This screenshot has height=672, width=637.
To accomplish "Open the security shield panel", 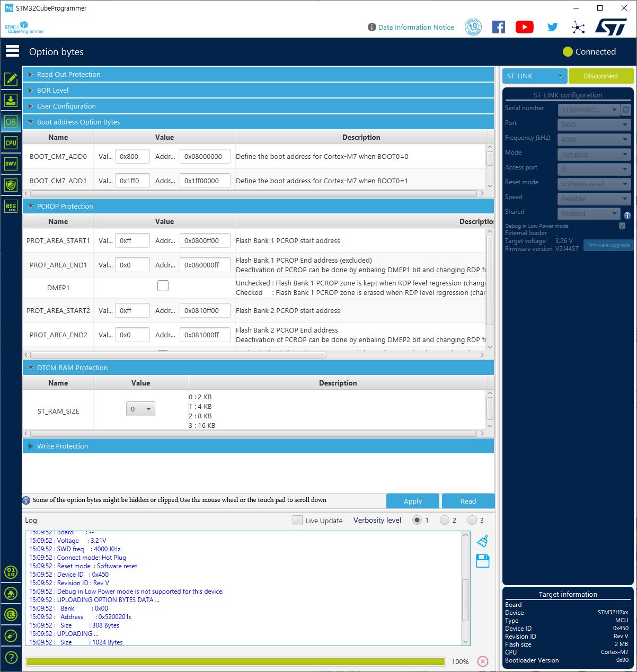I will click(x=11, y=184).
